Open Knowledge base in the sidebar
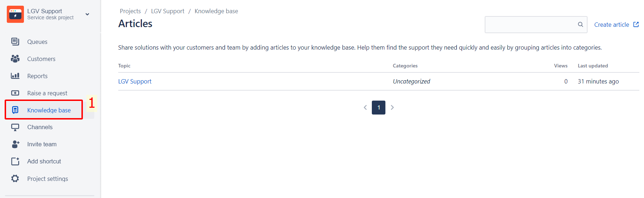Viewport: 644px width, 198px height. tap(49, 110)
